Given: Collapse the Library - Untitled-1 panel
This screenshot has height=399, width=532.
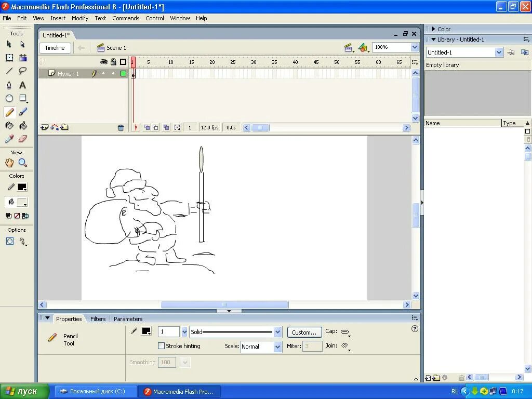Looking at the screenshot, I should [x=433, y=39].
